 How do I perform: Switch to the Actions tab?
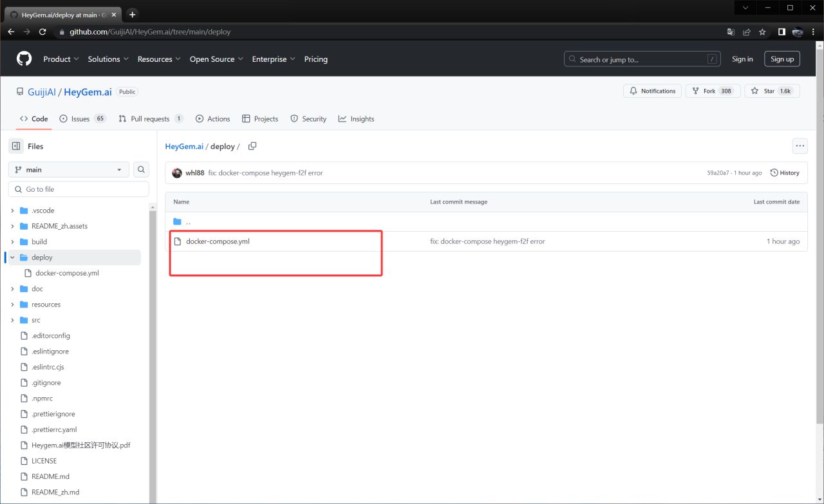[x=212, y=118]
